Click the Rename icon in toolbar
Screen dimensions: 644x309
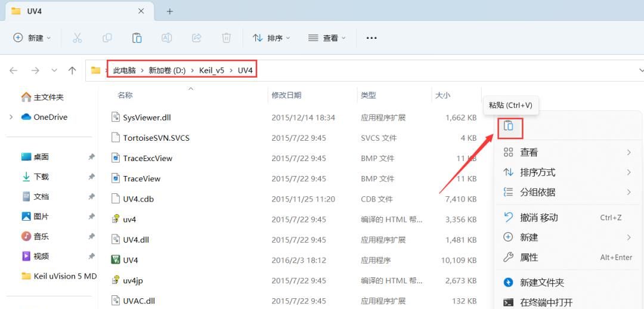click(167, 38)
